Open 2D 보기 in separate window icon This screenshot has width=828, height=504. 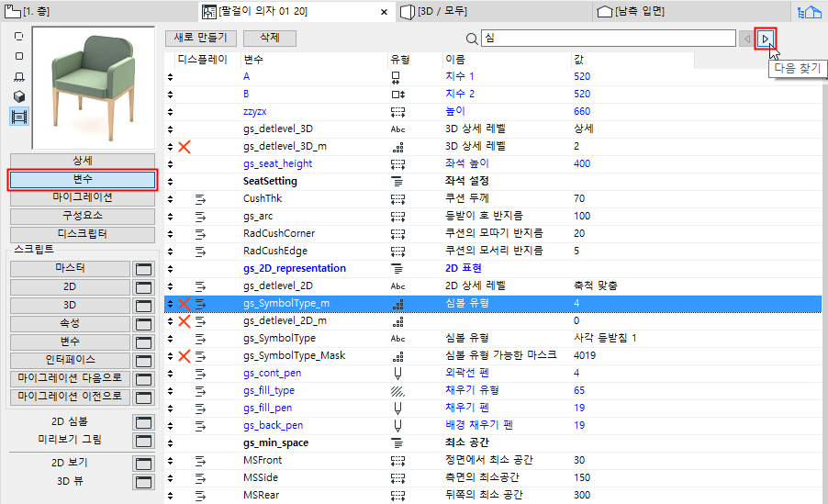click(143, 464)
